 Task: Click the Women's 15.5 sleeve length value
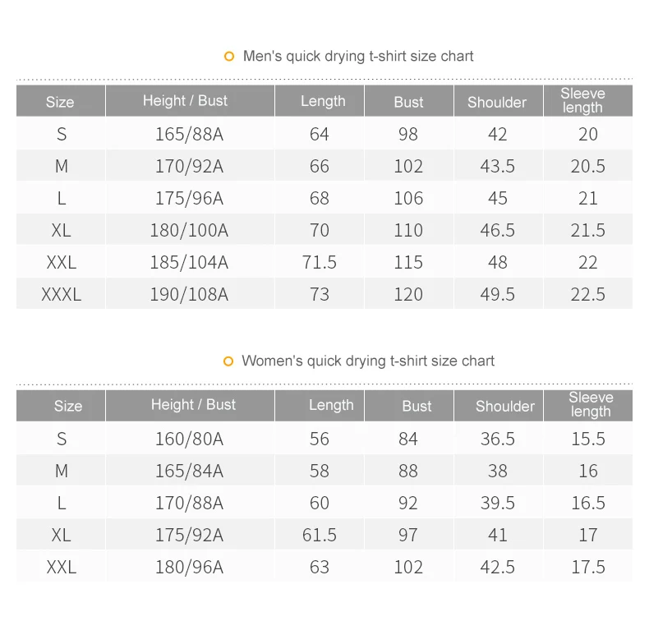pos(588,439)
